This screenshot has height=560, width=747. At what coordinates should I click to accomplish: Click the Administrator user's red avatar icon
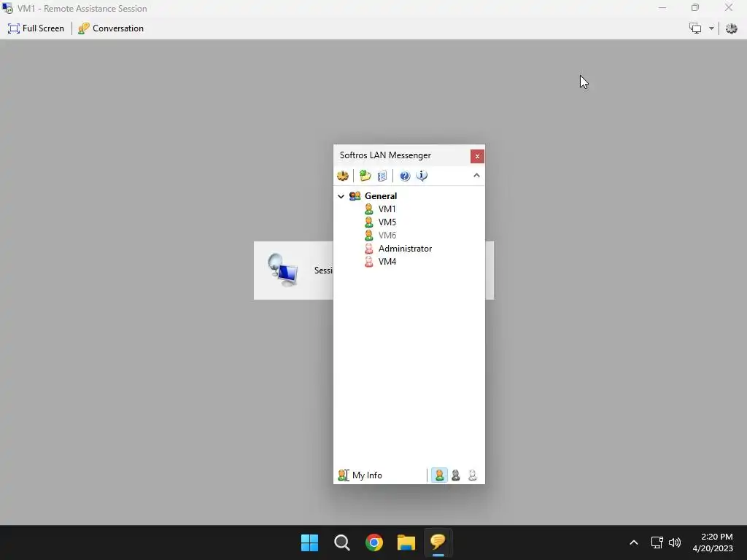[x=368, y=249]
